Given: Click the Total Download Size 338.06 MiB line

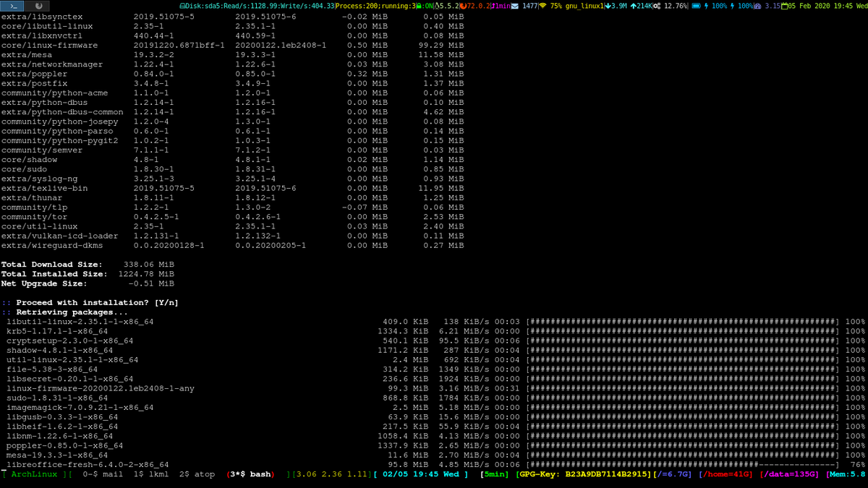Looking at the screenshot, I should click(88, 265).
